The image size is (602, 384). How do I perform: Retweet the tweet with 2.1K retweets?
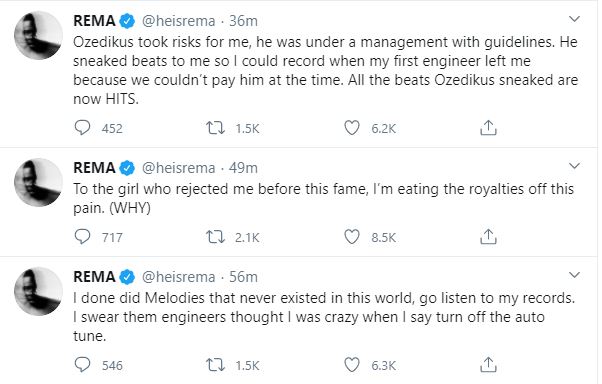pyautogui.click(x=215, y=237)
